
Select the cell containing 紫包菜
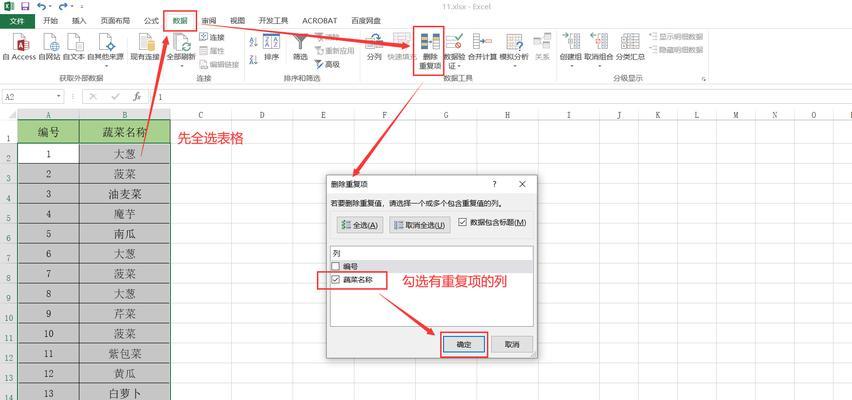(124, 354)
